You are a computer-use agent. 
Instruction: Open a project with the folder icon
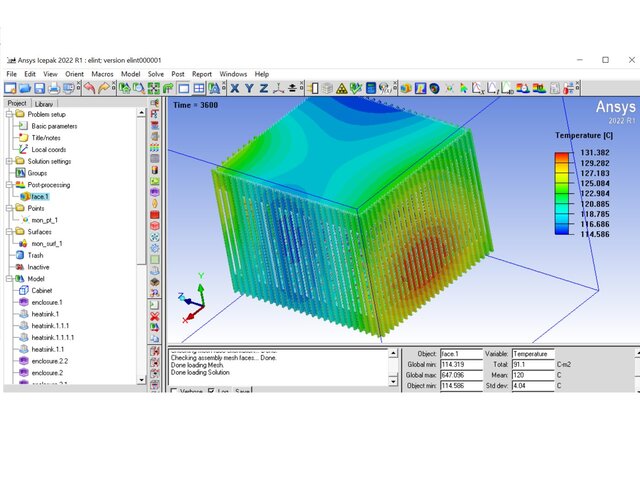(x=25, y=88)
